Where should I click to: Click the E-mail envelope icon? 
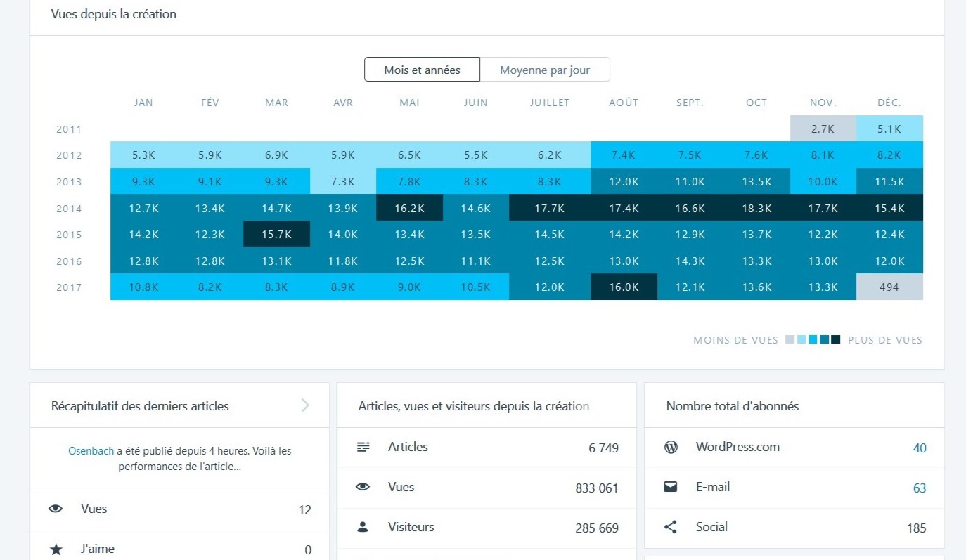[671, 487]
